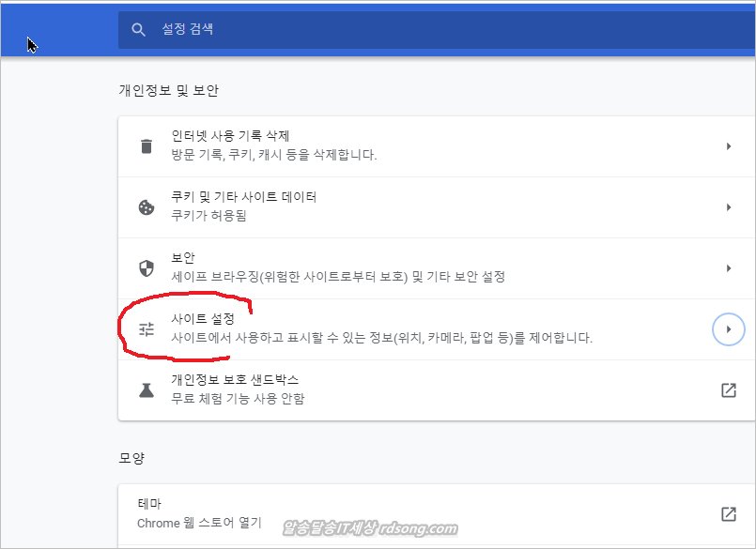Click the magnifier icon in the settings search bar
The width and height of the screenshot is (756, 549).
(x=139, y=30)
